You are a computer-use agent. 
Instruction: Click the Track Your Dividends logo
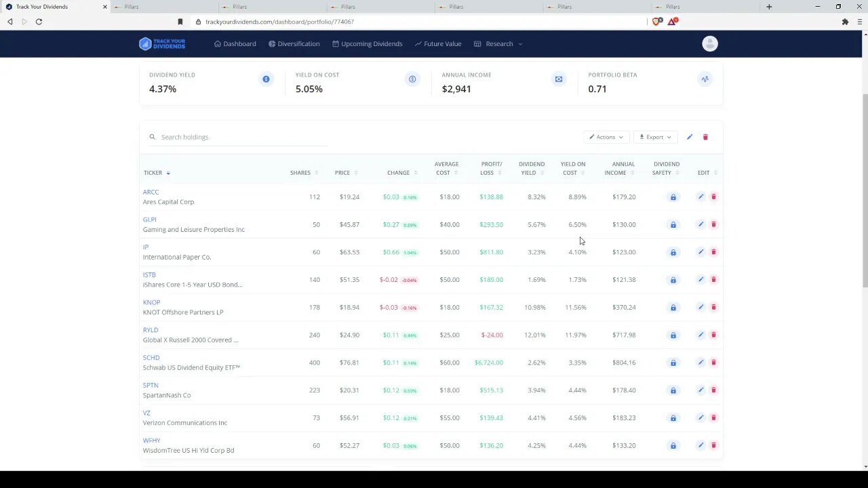[x=162, y=44]
